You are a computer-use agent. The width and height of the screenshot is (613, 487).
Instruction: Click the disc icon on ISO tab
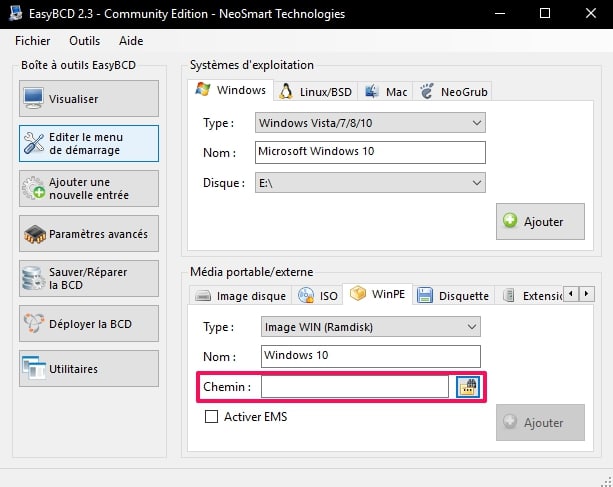pyautogui.click(x=306, y=295)
